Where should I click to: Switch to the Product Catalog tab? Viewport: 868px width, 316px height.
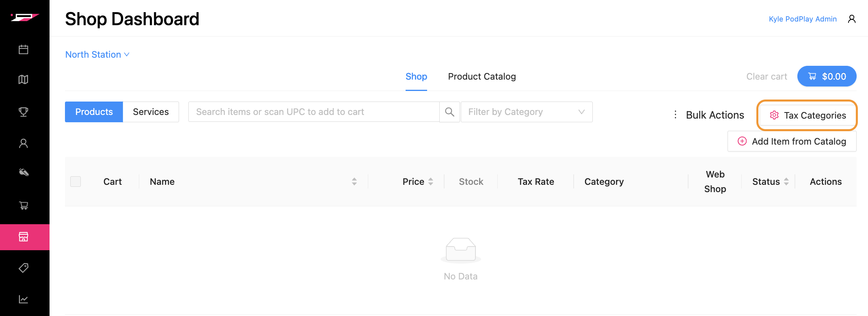point(482,76)
